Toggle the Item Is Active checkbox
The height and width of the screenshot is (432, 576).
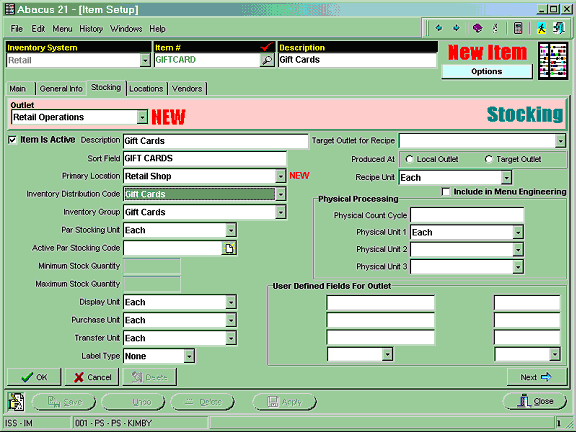[x=12, y=140]
